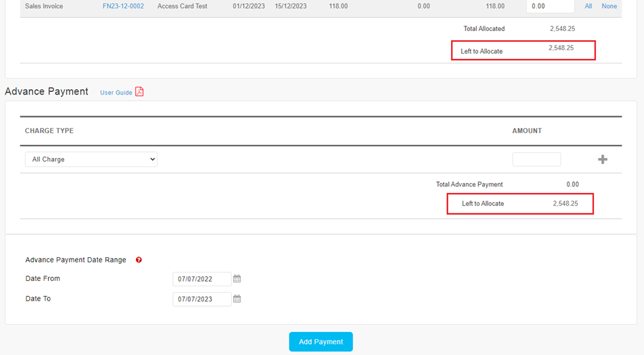644x355 pixels.
Task: Open the Date From calendar picker
Action: click(x=237, y=279)
